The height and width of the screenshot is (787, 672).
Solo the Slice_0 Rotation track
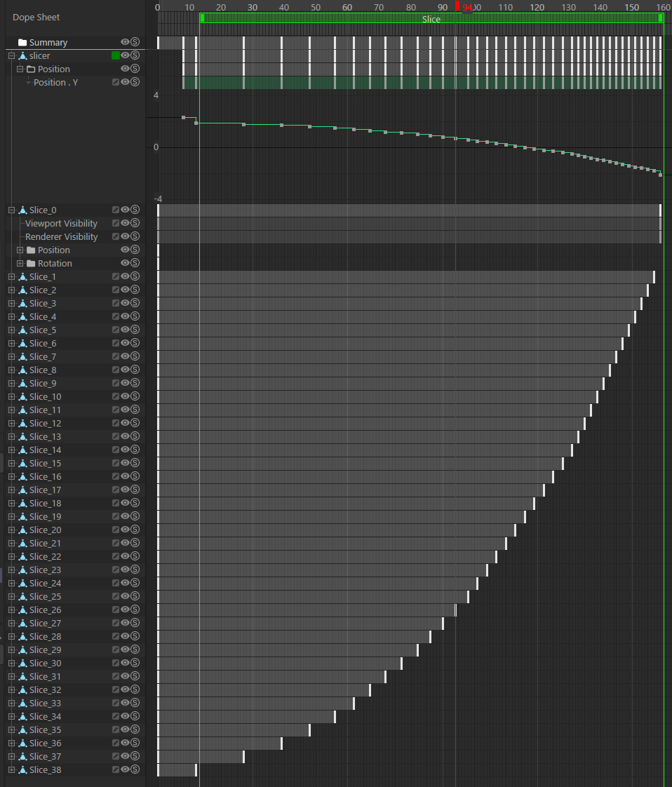click(x=135, y=262)
